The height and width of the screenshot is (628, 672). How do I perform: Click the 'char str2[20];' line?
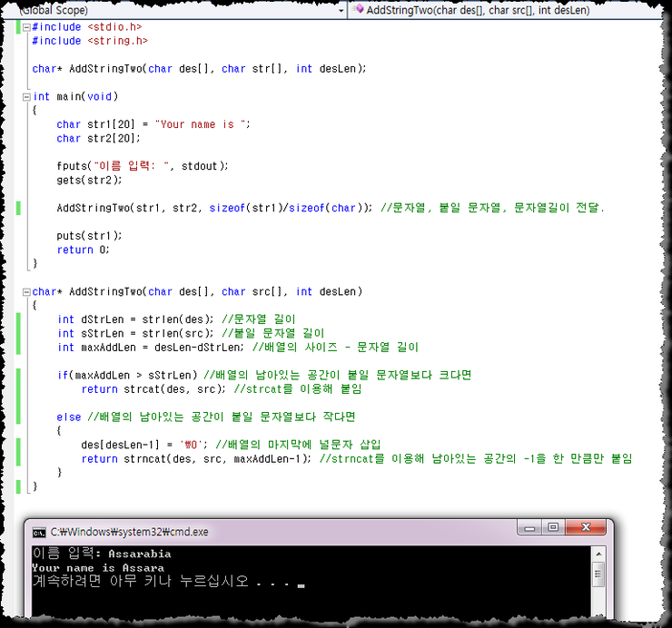(99, 138)
